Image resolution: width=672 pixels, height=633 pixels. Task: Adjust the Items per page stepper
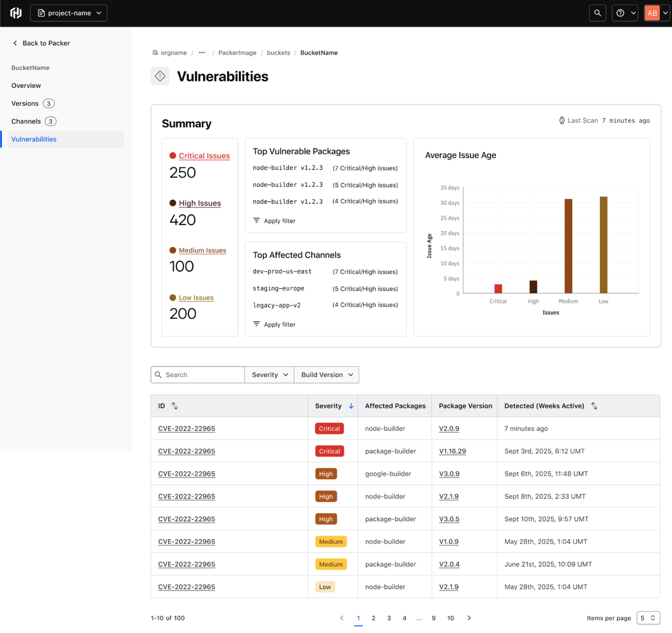(x=648, y=618)
